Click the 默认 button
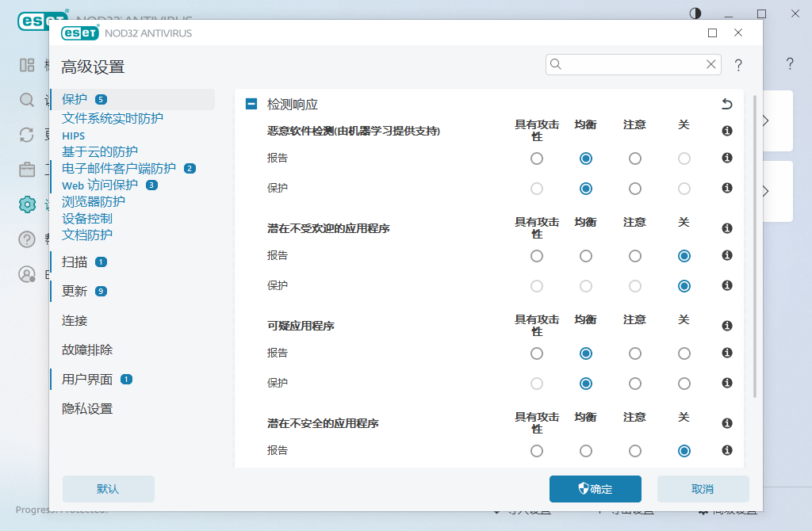The width and height of the screenshot is (812, 531). pos(108,489)
